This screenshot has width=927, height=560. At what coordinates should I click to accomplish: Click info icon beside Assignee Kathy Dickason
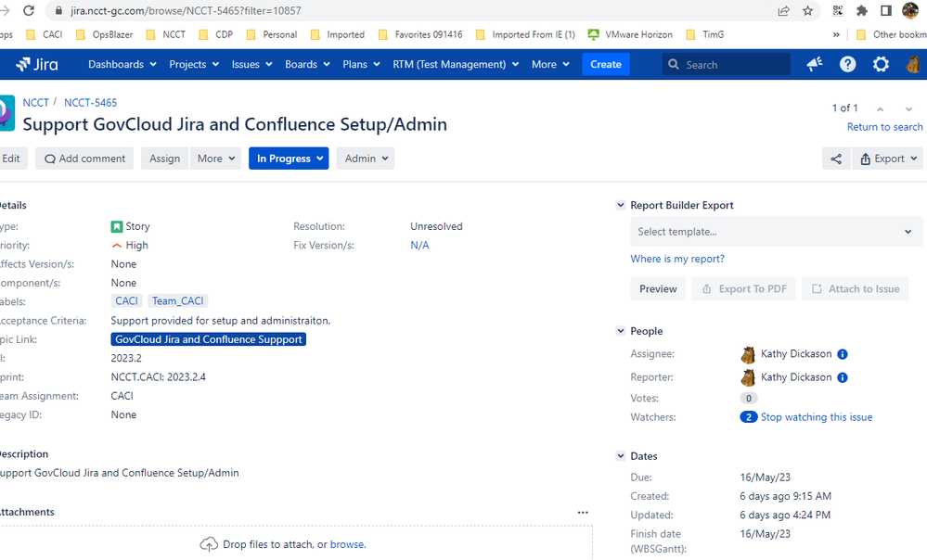[843, 354]
